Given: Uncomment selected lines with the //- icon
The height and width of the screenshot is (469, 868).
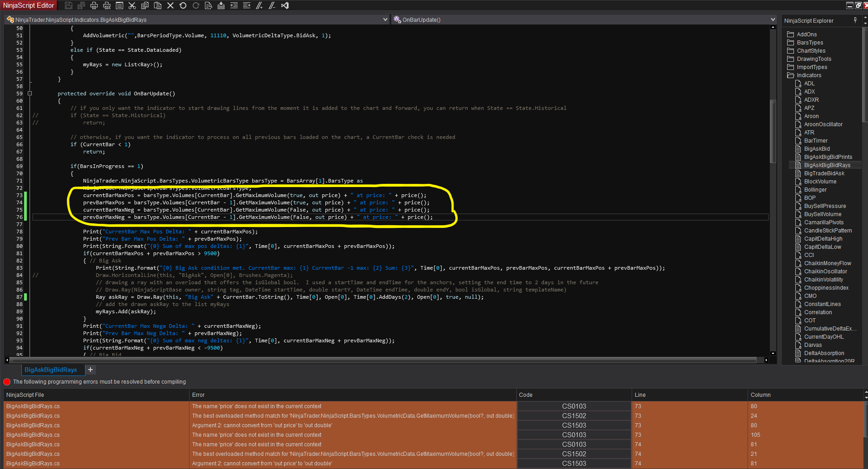Looking at the screenshot, I should [x=272, y=5].
